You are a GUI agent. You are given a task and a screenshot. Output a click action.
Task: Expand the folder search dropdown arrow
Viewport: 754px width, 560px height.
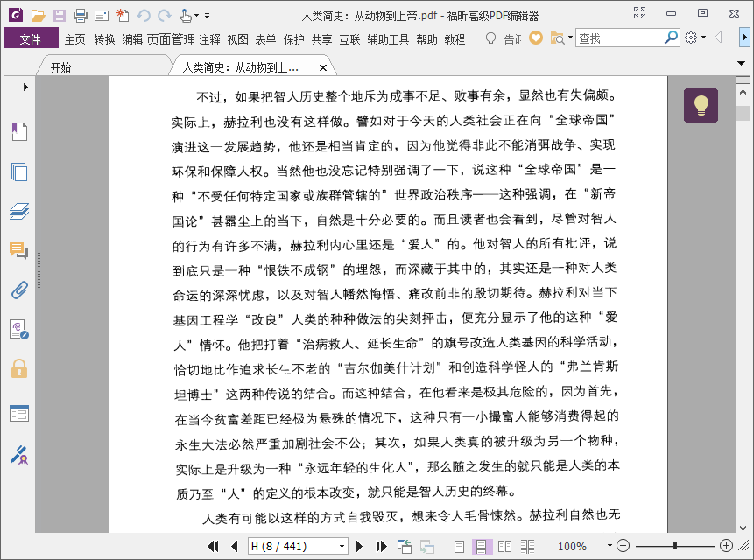coord(570,37)
